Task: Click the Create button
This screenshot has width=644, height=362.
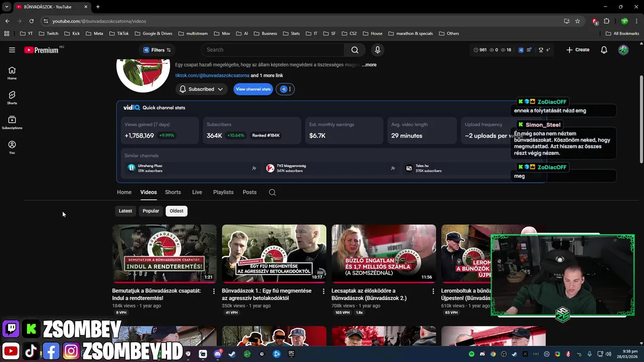Action: (578, 50)
